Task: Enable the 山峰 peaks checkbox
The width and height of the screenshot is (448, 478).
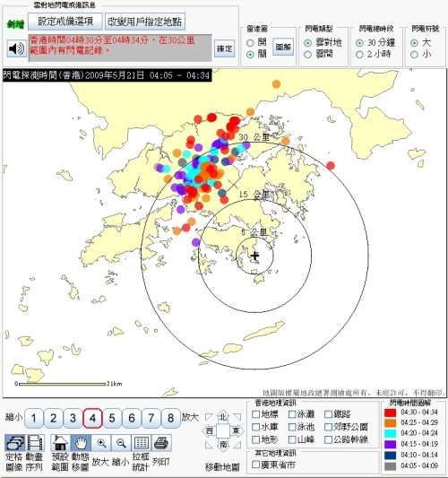Action: [x=292, y=439]
